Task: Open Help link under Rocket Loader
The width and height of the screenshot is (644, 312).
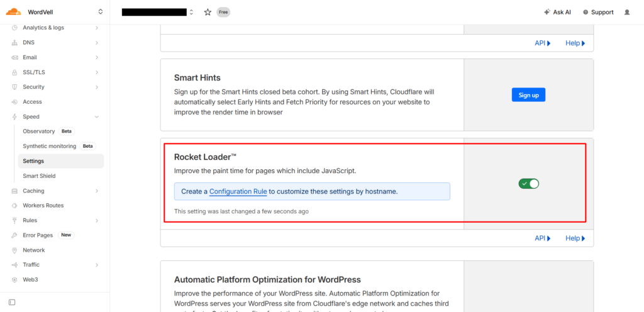Action: (575, 238)
